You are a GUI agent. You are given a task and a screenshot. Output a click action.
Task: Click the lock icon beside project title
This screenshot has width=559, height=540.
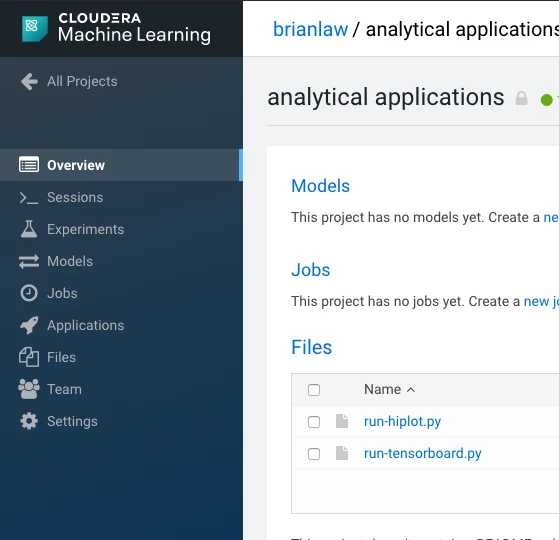(x=521, y=98)
